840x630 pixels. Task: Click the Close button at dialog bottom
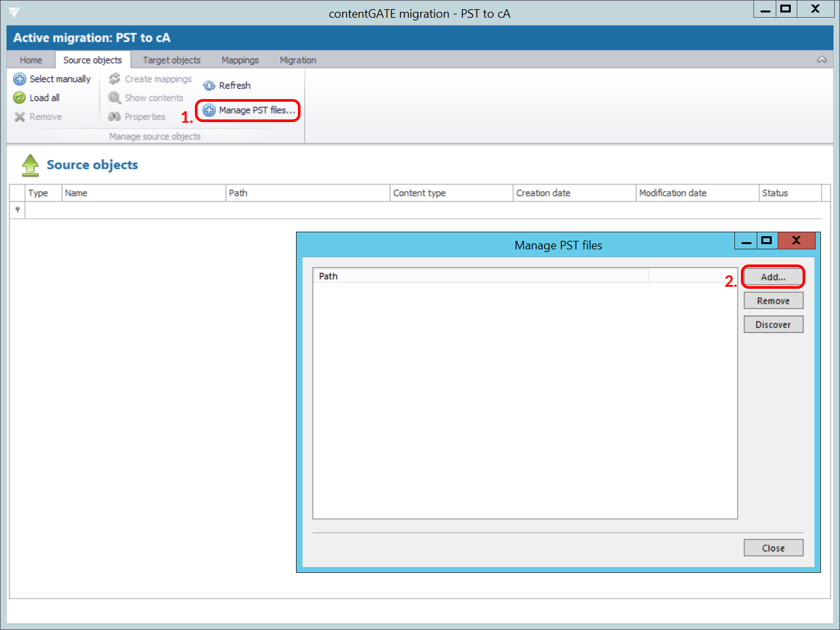[773, 549]
